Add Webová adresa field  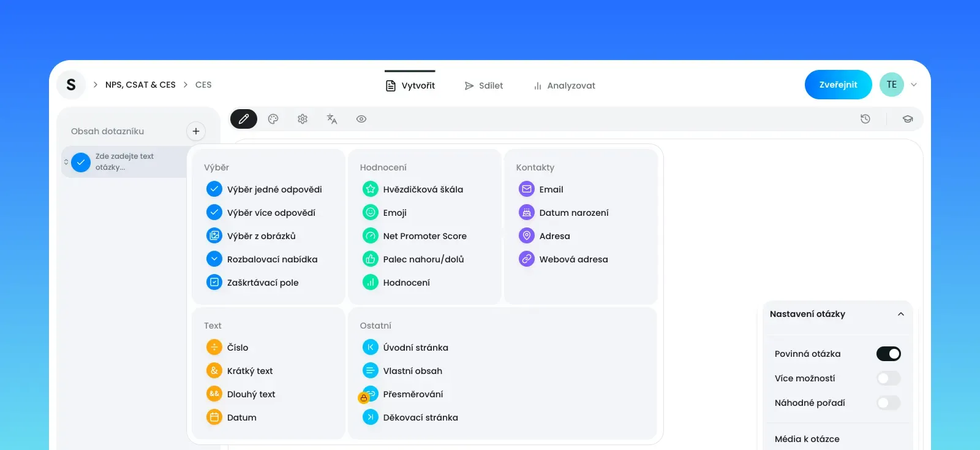tap(564, 259)
